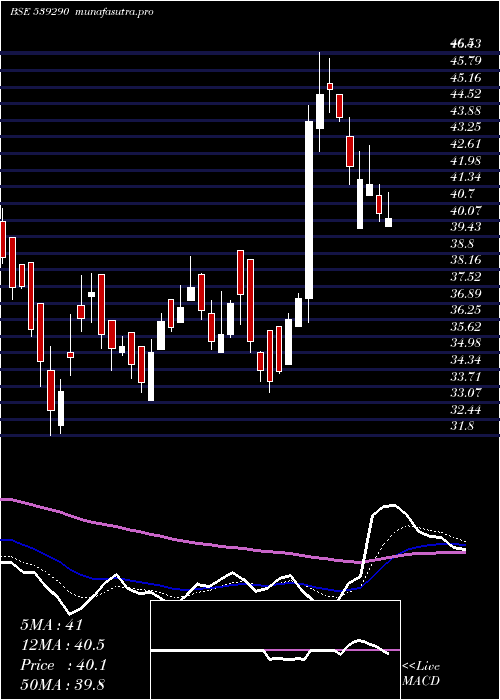Click the tall white breakout candlestick body
Screen dimensions: 500x700
pyautogui.click(x=309, y=210)
